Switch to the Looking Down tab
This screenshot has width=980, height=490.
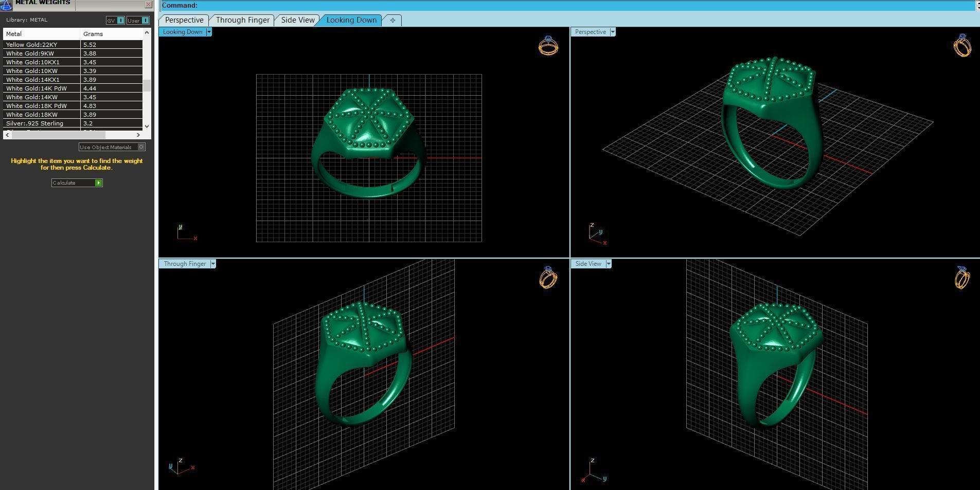coord(351,20)
